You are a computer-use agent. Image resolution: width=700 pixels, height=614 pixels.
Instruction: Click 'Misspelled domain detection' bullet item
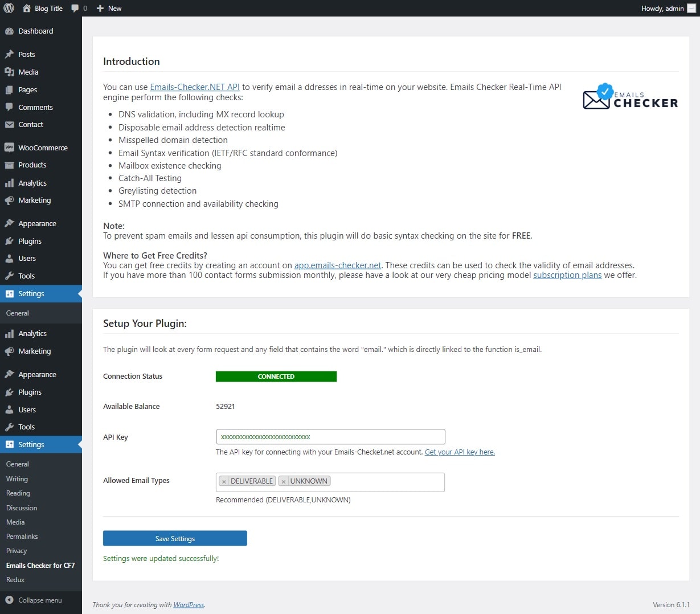click(x=173, y=140)
